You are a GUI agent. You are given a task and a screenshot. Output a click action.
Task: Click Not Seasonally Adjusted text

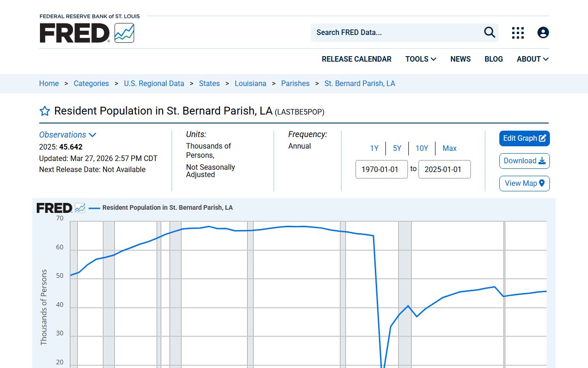(x=210, y=171)
